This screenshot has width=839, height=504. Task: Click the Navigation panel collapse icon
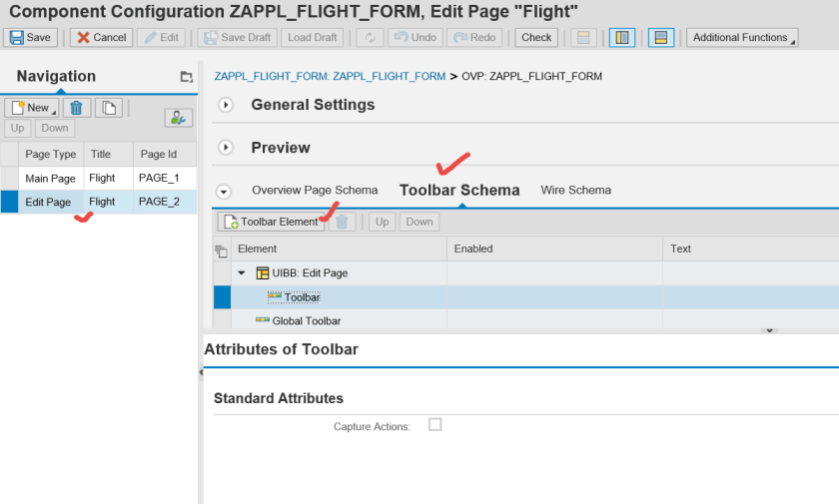[186, 77]
